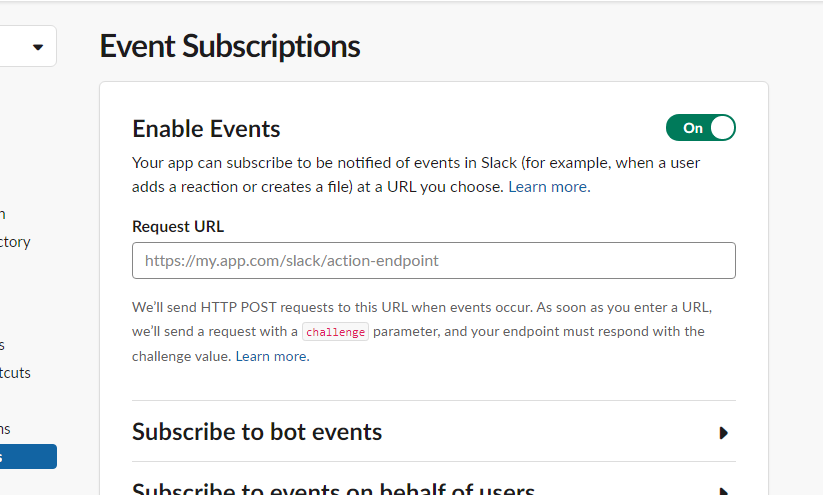Open sidebar item ending in 'n' above 'ctory'
The image size is (823, 495).
click(x=3, y=214)
